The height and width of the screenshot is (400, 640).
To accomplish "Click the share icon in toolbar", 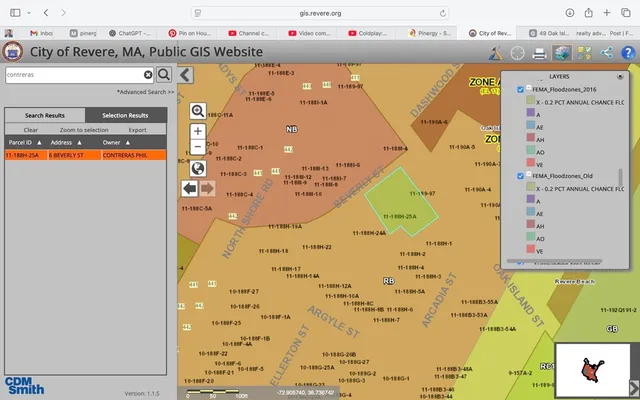I will click(x=606, y=53).
